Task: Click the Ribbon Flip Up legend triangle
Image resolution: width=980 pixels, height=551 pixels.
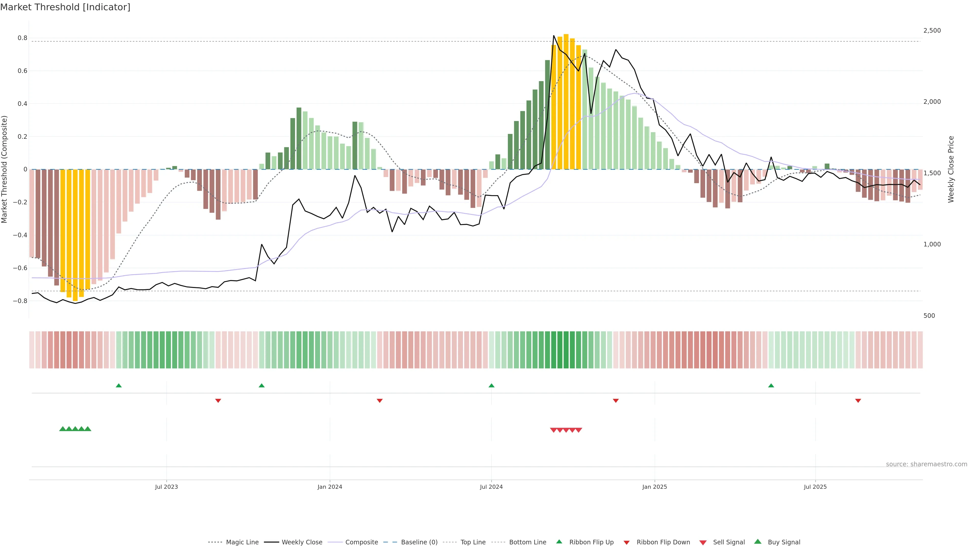Action: click(559, 542)
